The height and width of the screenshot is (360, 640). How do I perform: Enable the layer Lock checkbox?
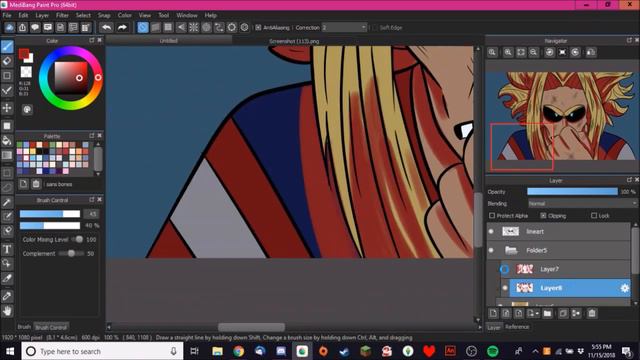pyautogui.click(x=594, y=216)
